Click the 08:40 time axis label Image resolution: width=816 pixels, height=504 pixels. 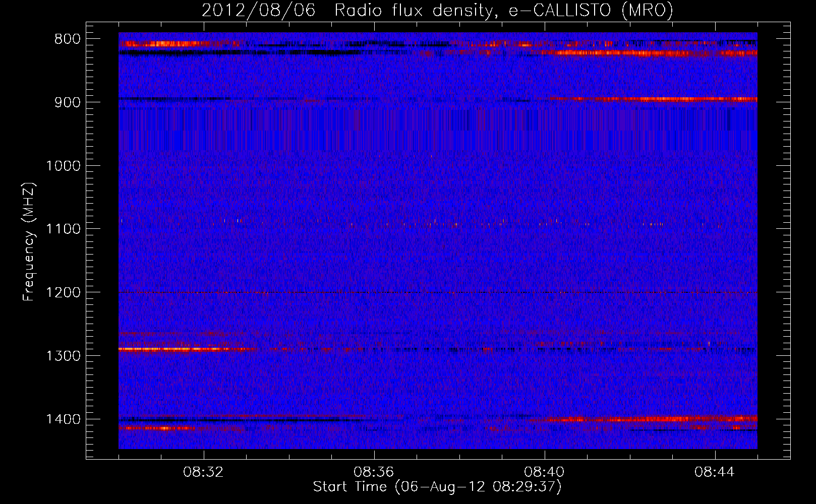[x=544, y=472]
